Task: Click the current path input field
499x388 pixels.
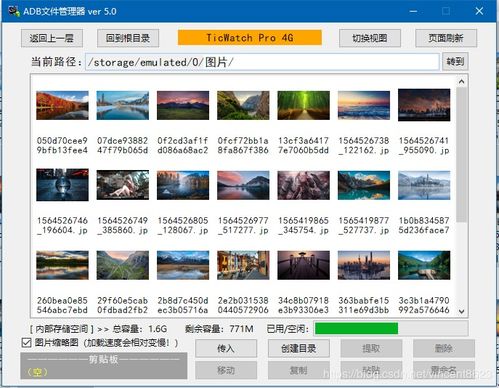Action: pos(262,62)
